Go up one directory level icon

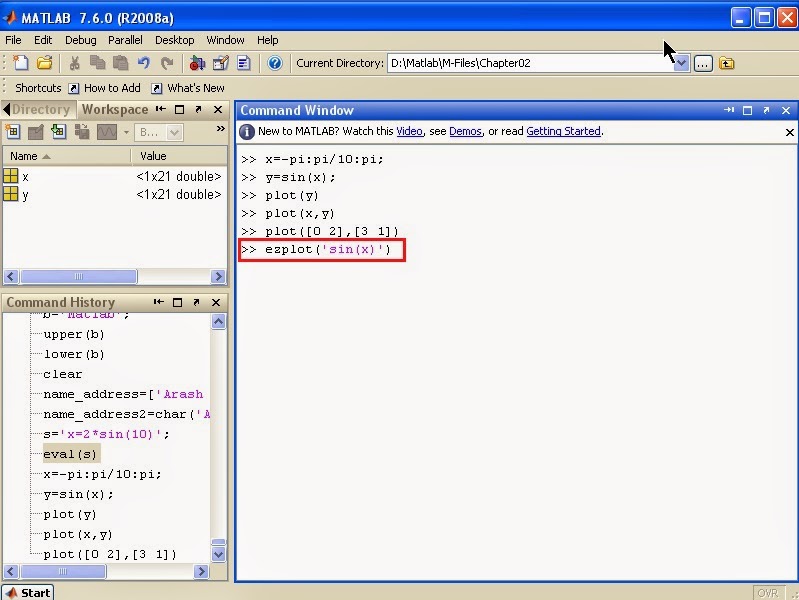pyautogui.click(x=726, y=63)
